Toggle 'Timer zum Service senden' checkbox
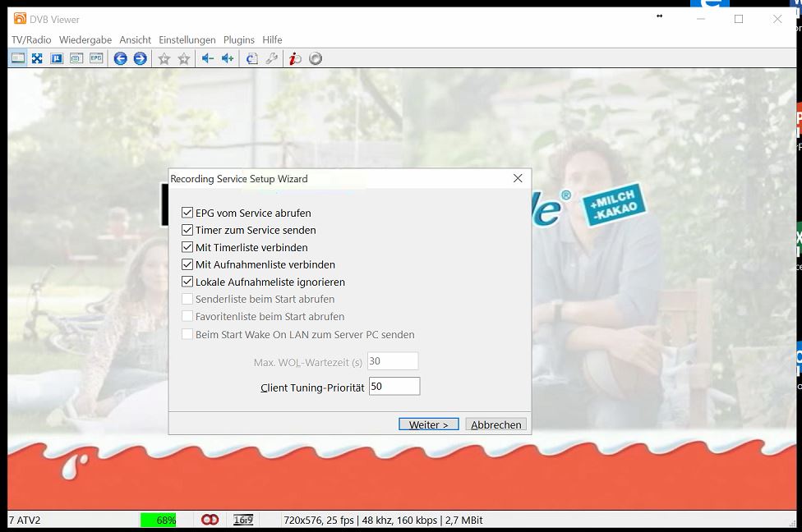802x532 pixels. pyautogui.click(x=187, y=231)
